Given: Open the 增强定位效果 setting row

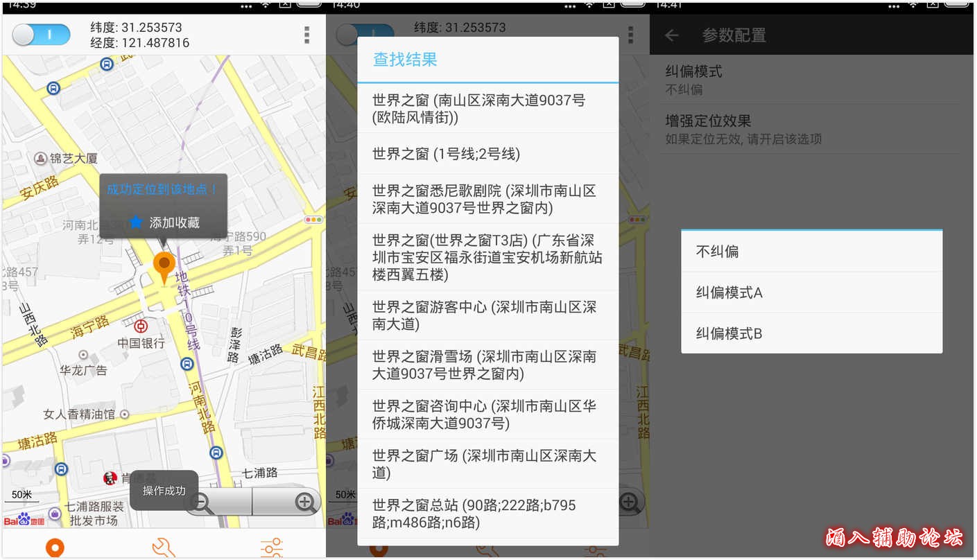Looking at the screenshot, I should pos(813,130).
